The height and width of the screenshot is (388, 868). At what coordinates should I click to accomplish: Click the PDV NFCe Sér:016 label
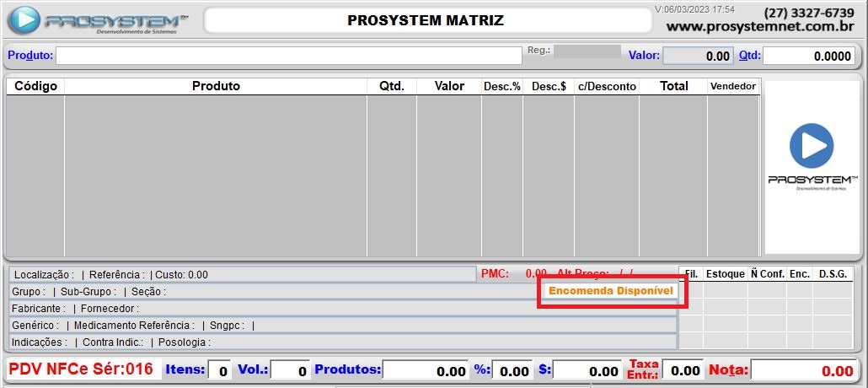[x=82, y=369]
